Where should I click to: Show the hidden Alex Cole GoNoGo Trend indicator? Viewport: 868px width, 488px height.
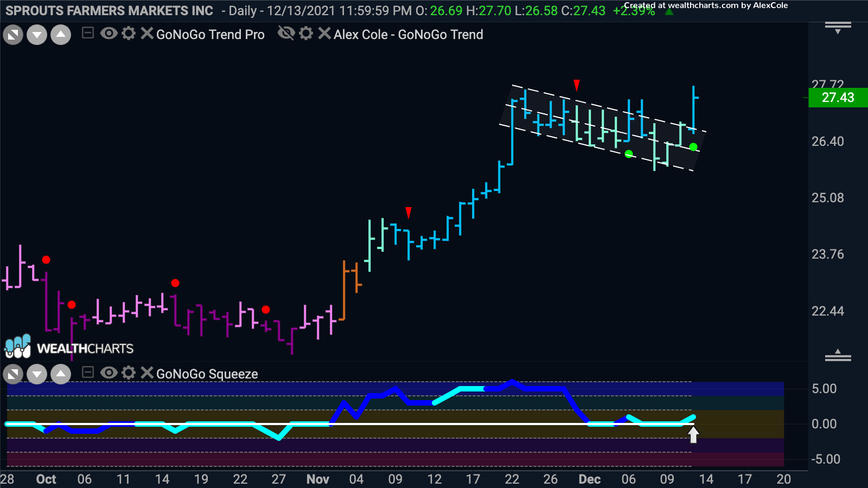coord(286,34)
